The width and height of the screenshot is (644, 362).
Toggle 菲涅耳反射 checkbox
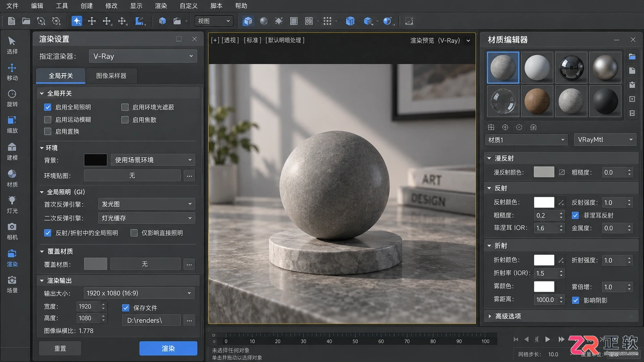(576, 215)
